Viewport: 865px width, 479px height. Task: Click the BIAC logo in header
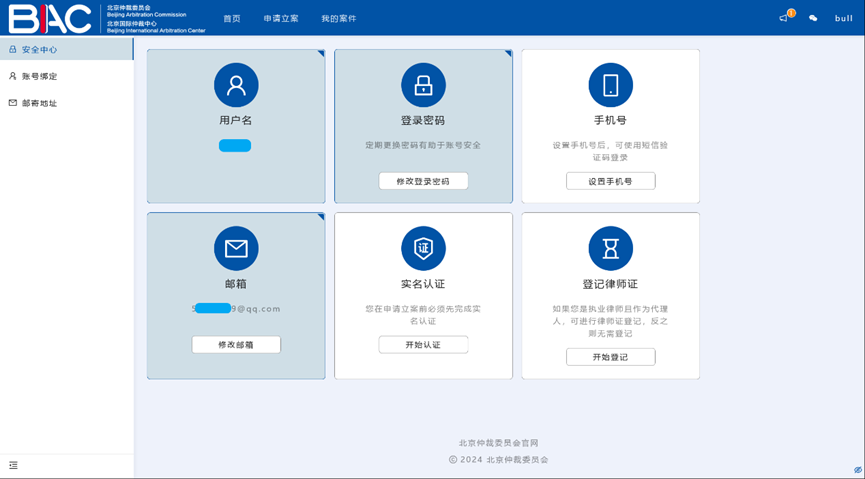50,18
